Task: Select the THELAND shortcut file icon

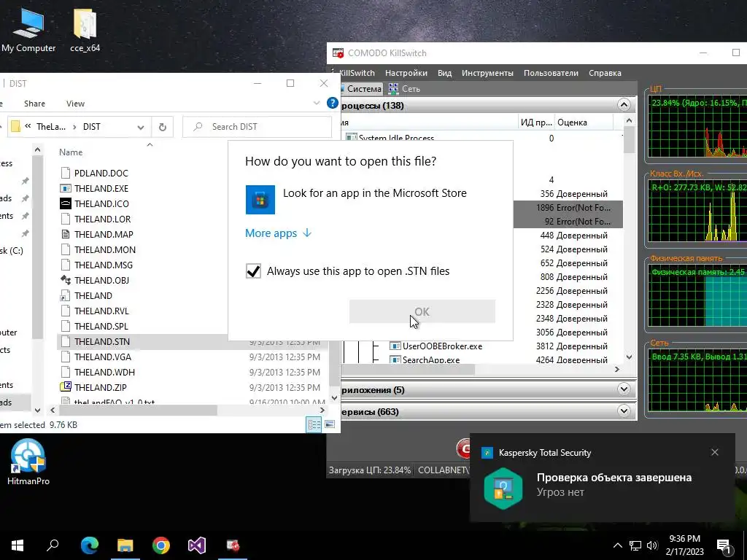Action: 65,296
